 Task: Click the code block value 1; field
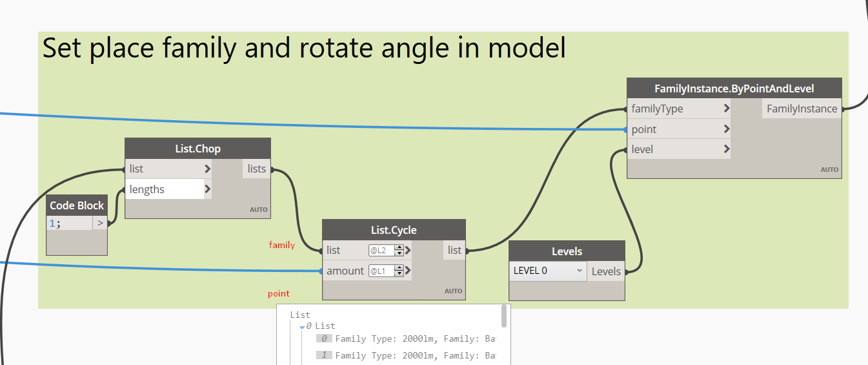coord(70,223)
